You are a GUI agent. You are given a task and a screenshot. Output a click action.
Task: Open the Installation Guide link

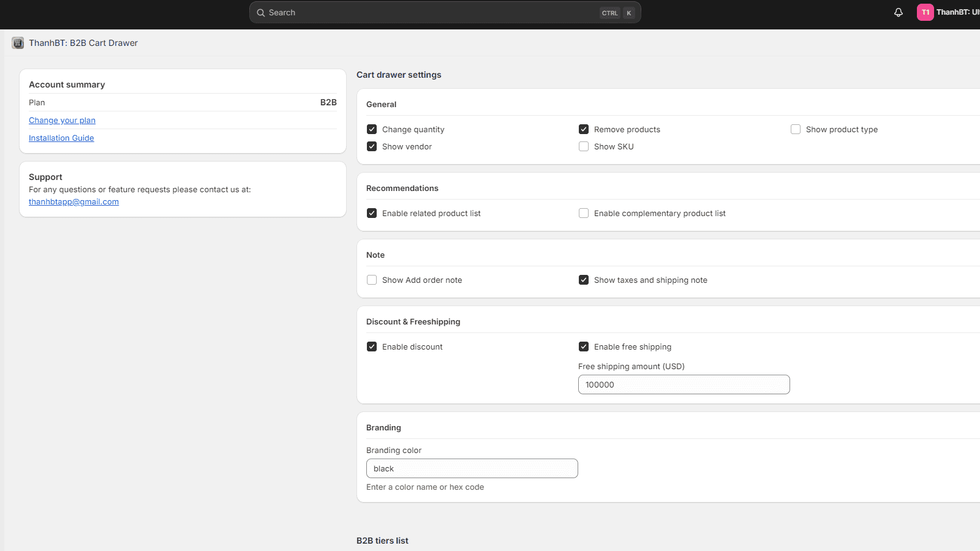(61, 138)
